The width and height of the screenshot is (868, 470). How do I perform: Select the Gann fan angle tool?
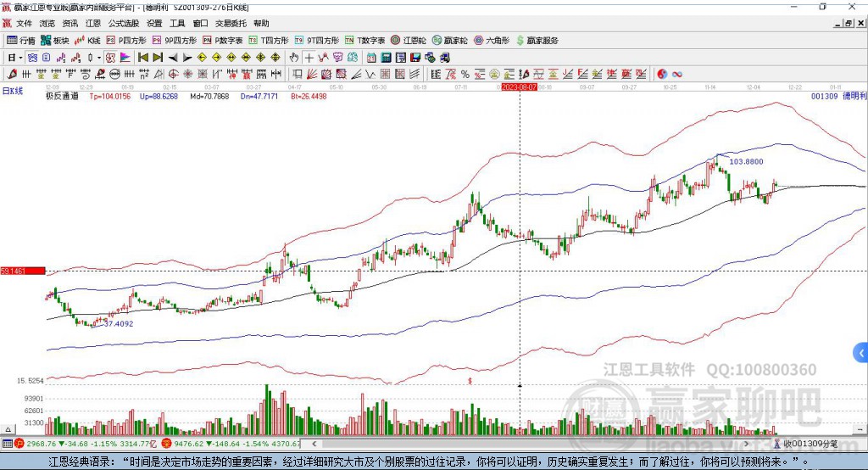click(x=312, y=75)
